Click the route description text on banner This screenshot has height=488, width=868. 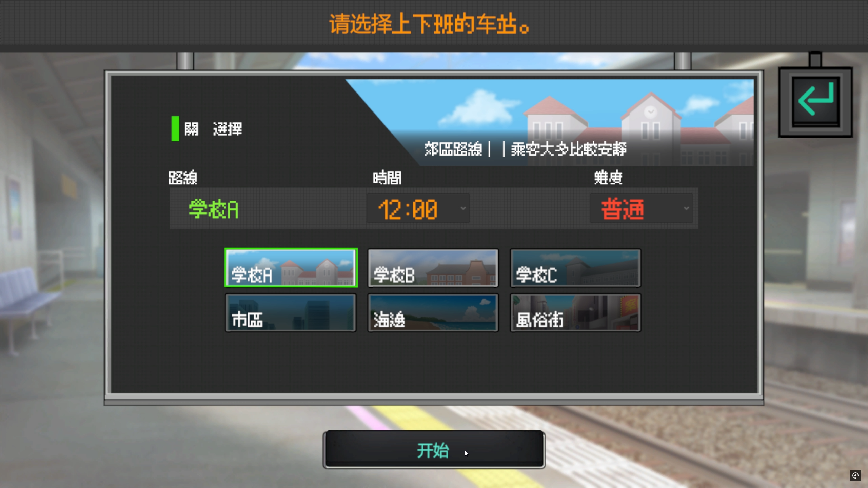pos(526,149)
